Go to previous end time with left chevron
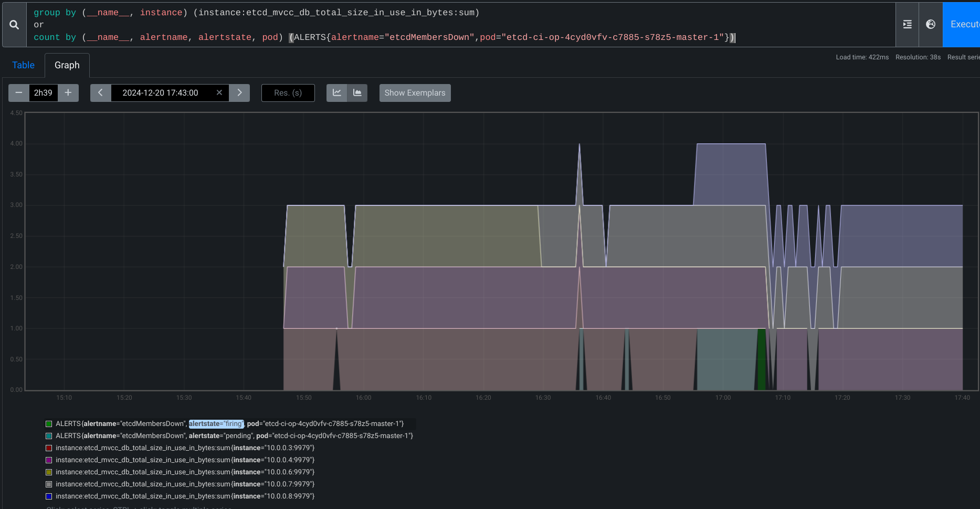 [100, 93]
